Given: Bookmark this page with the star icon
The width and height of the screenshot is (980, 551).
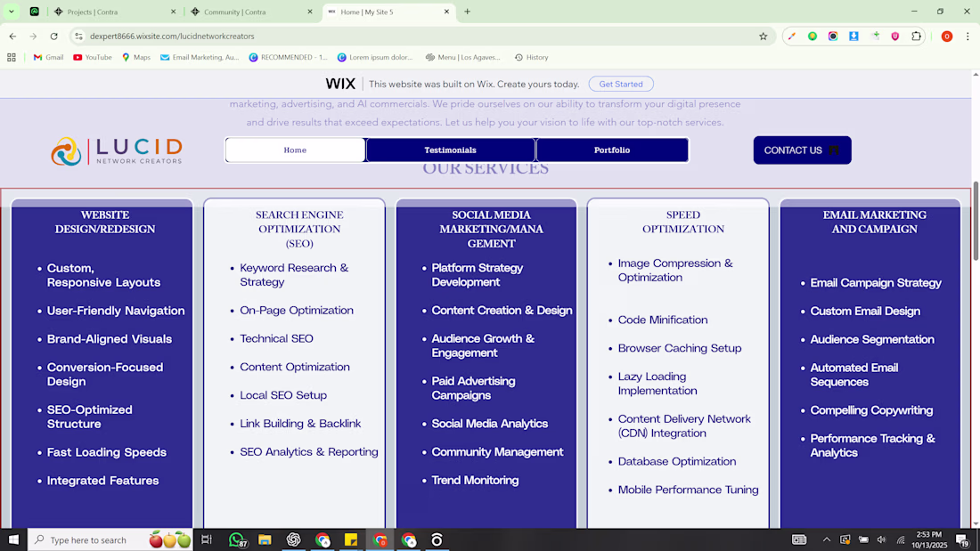Looking at the screenshot, I should (x=764, y=36).
